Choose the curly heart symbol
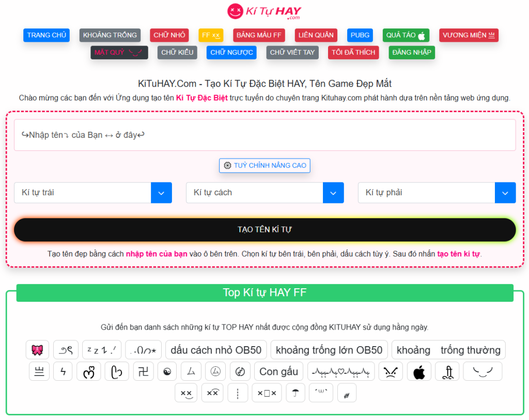The width and height of the screenshot is (529, 420). (89, 371)
